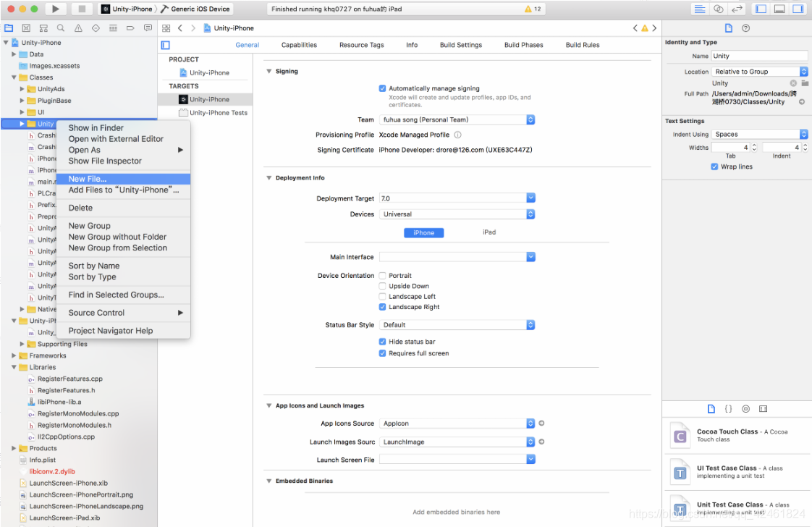Expand the Frameworks folder
This screenshot has width=812, height=527.
[x=14, y=355]
